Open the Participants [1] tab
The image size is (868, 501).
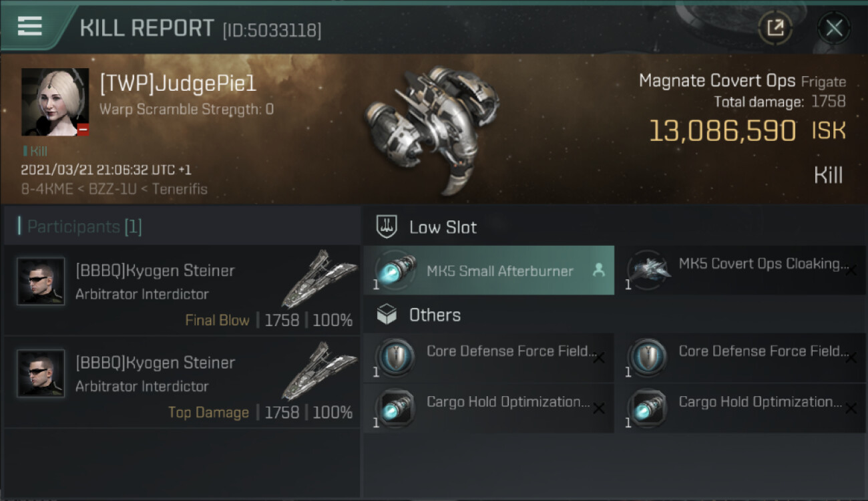pos(84,226)
